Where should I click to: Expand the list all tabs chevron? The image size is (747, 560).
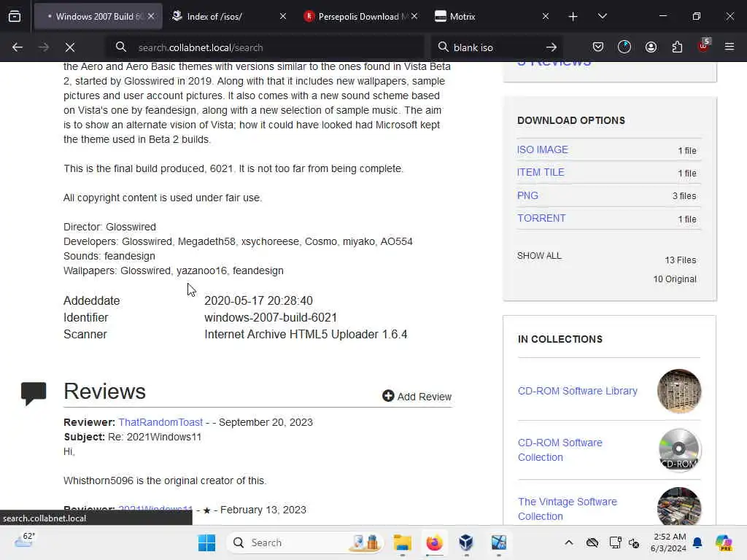[602, 16]
